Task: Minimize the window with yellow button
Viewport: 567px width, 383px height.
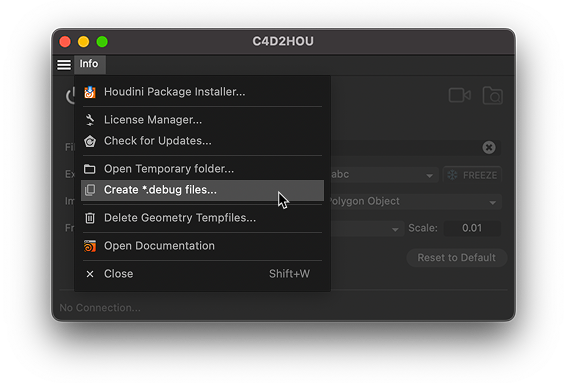Action: 84,42
